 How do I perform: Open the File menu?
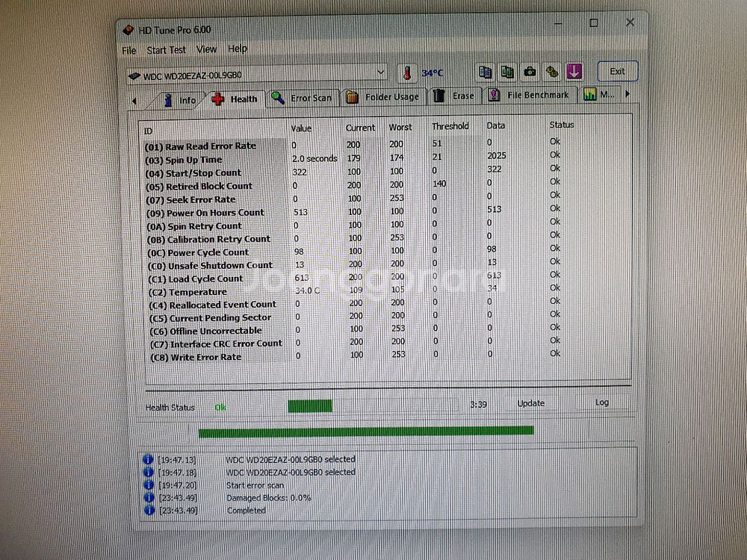129,51
